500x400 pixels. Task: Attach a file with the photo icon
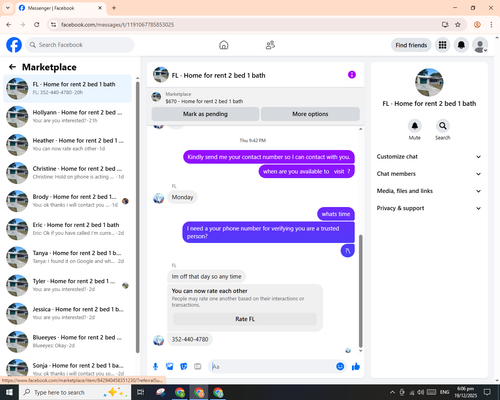tap(170, 367)
